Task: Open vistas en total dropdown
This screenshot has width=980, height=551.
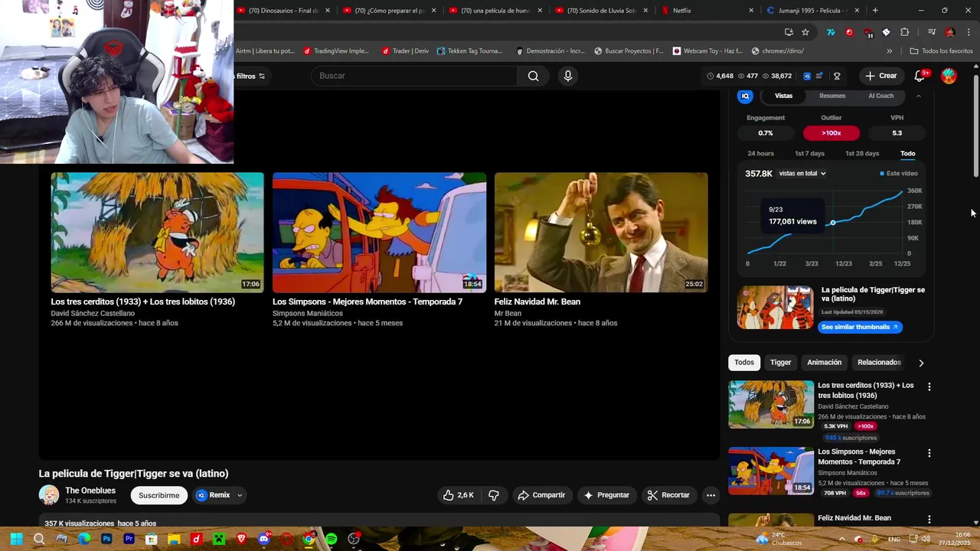Action: tap(802, 174)
